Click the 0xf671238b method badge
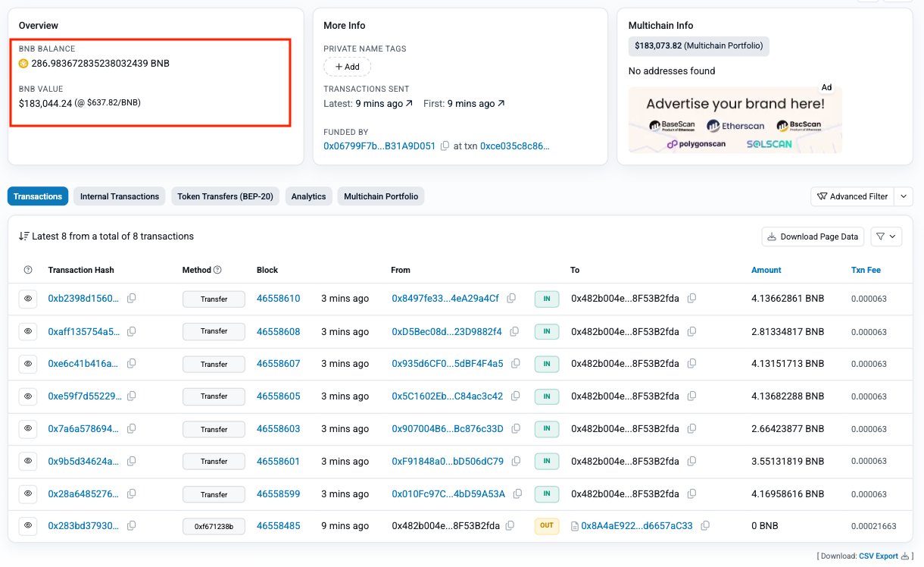Screen dimensions: 924x567 (214, 526)
